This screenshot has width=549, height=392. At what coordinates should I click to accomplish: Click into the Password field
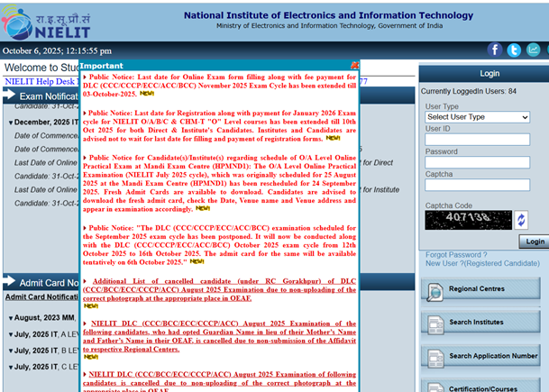tap(476, 162)
